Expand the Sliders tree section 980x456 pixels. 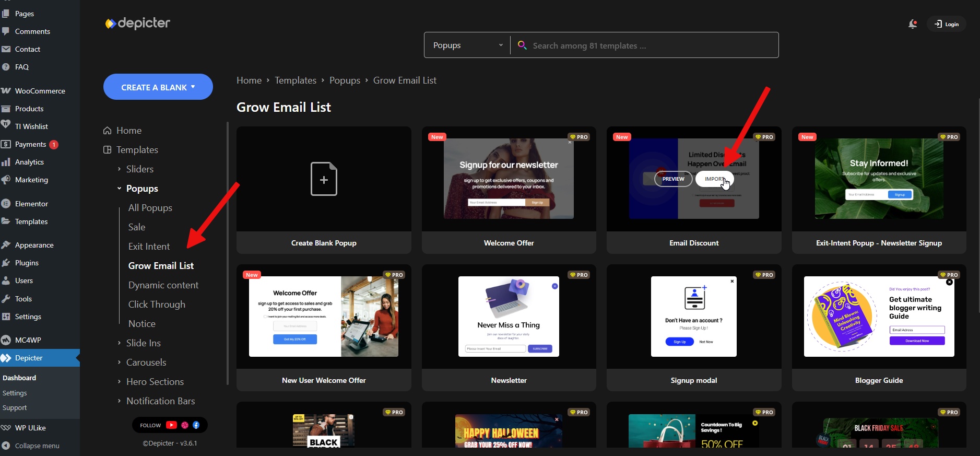click(119, 169)
